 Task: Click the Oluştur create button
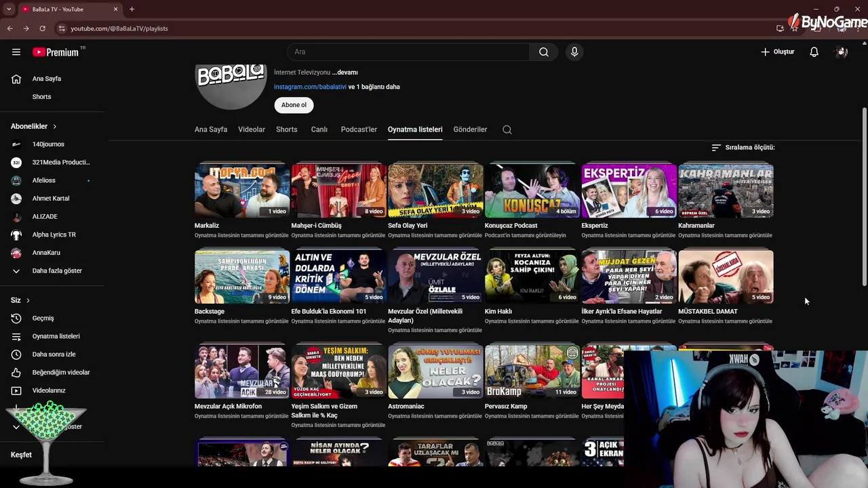(x=777, y=52)
